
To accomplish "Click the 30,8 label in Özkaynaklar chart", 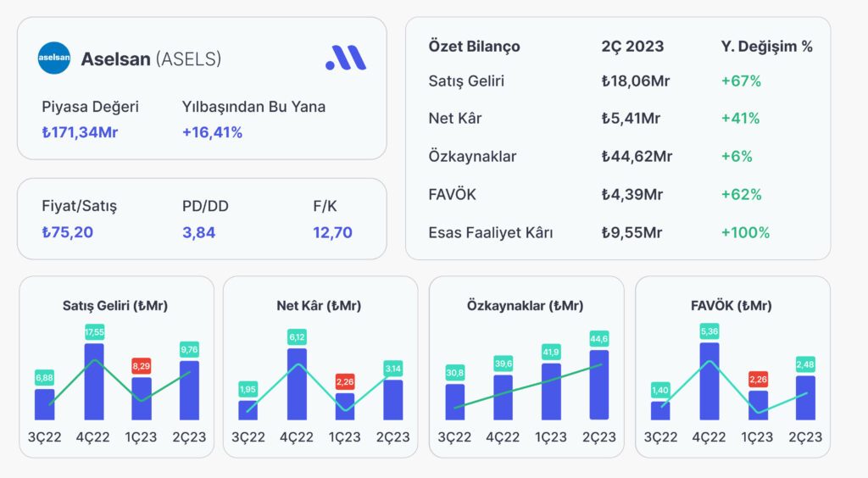I will coord(454,373).
